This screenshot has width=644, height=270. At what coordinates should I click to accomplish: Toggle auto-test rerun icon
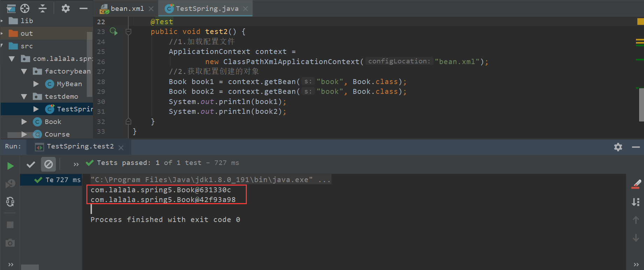pos(10,201)
